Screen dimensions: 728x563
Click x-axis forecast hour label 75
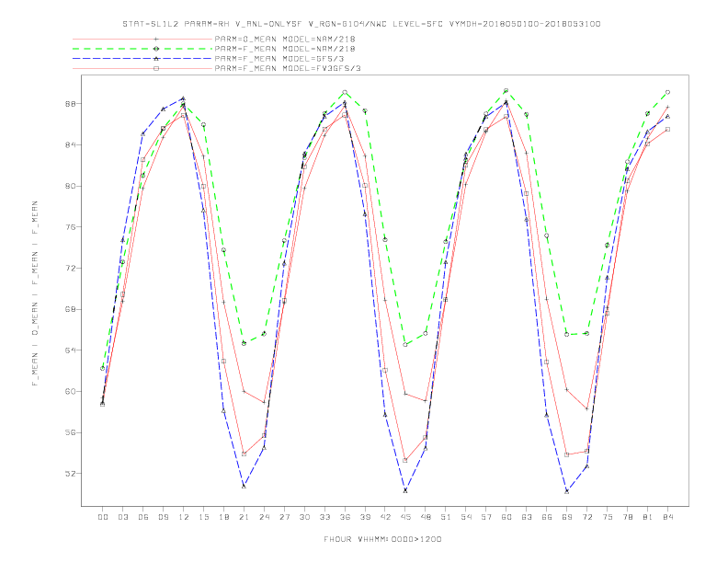[608, 517]
